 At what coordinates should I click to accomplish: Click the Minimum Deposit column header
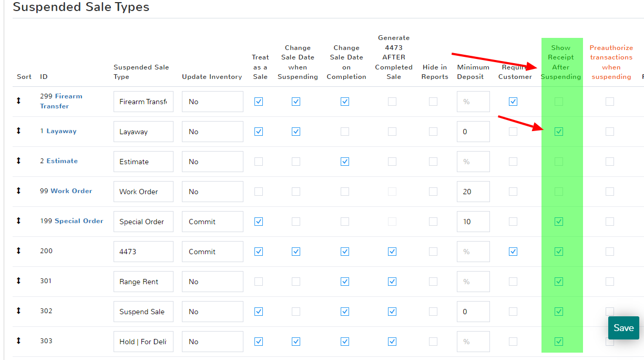tap(473, 72)
